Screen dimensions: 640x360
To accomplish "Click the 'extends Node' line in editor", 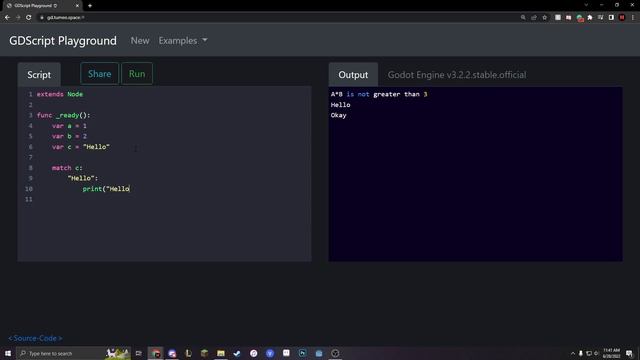I will click(60, 94).
